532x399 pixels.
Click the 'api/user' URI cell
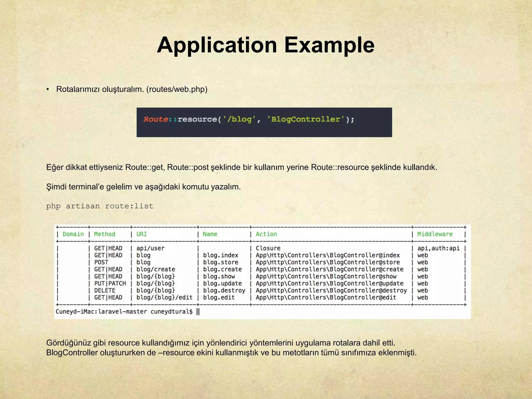(x=150, y=248)
